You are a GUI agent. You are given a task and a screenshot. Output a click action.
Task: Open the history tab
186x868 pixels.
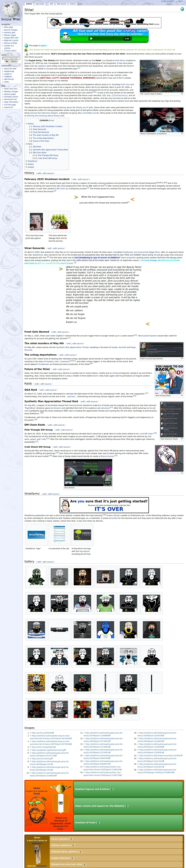point(73,4)
